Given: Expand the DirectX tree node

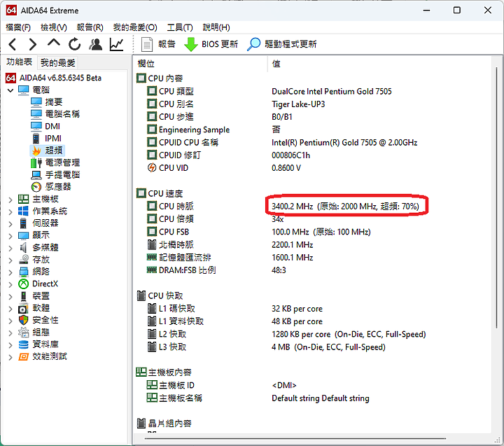Looking at the screenshot, I should tap(10, 284).
